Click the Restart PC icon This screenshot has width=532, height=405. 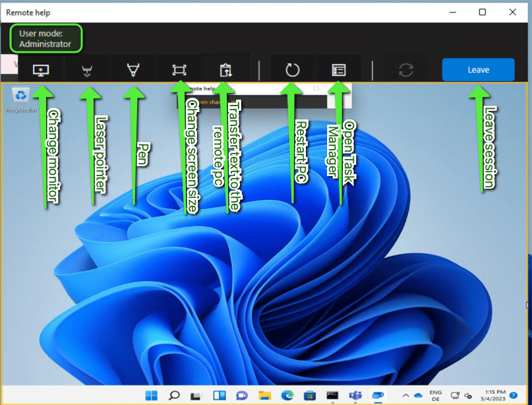pyautogui.click(x=293, y=70)
